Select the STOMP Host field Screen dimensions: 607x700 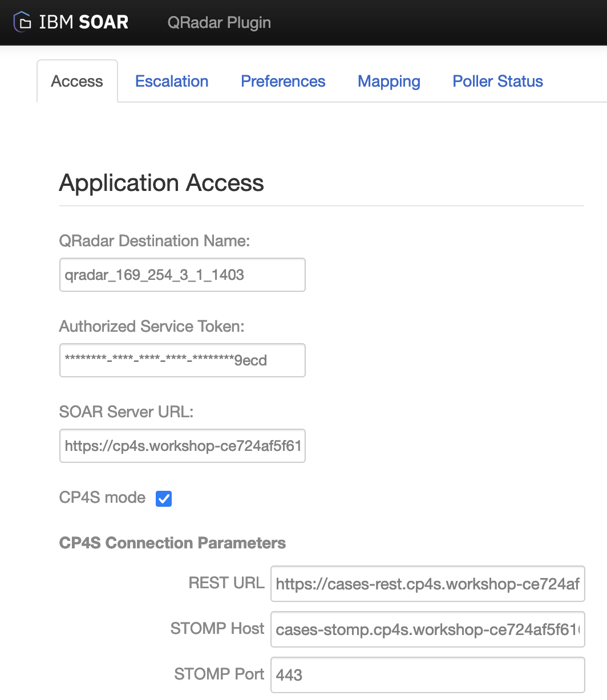[427, 629]
